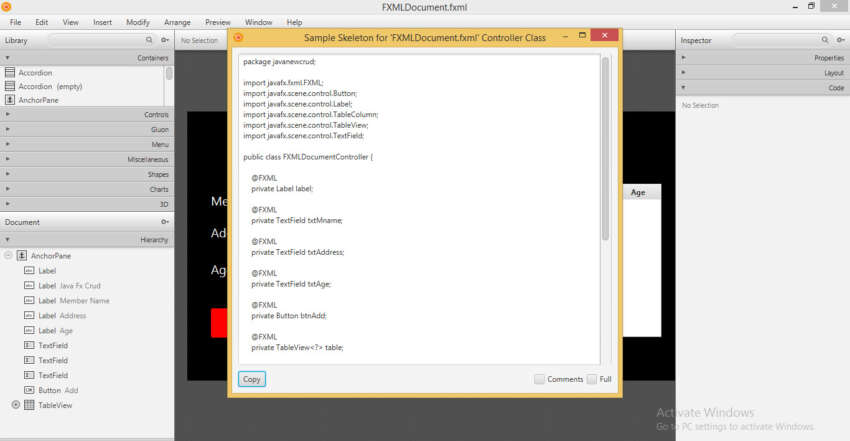Image resolution: width=850 pixels, height=441 pixels.
Task: Open the Library panel gear menu
Action: pyautogui.click(x=165, y=41)
